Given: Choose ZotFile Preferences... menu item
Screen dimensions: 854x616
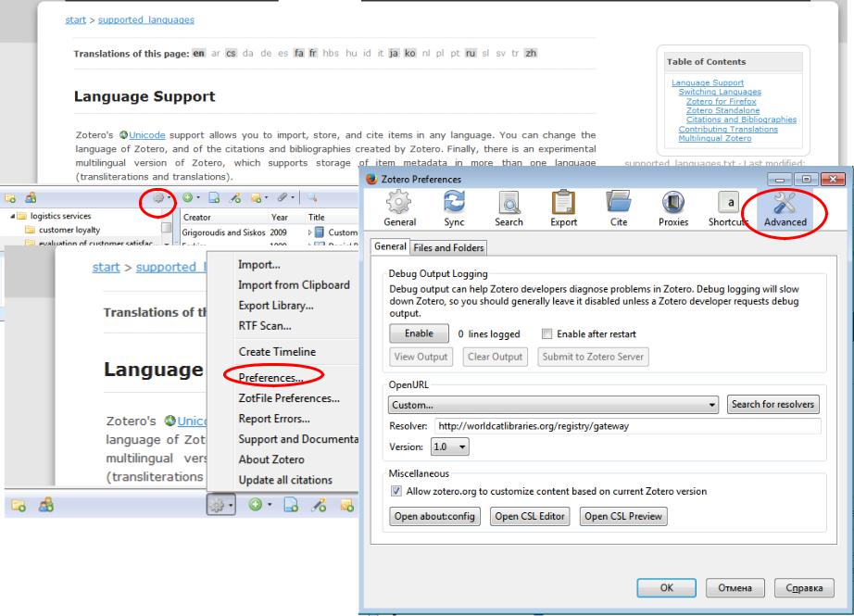Looking at the screenshot, I should 289,398.
